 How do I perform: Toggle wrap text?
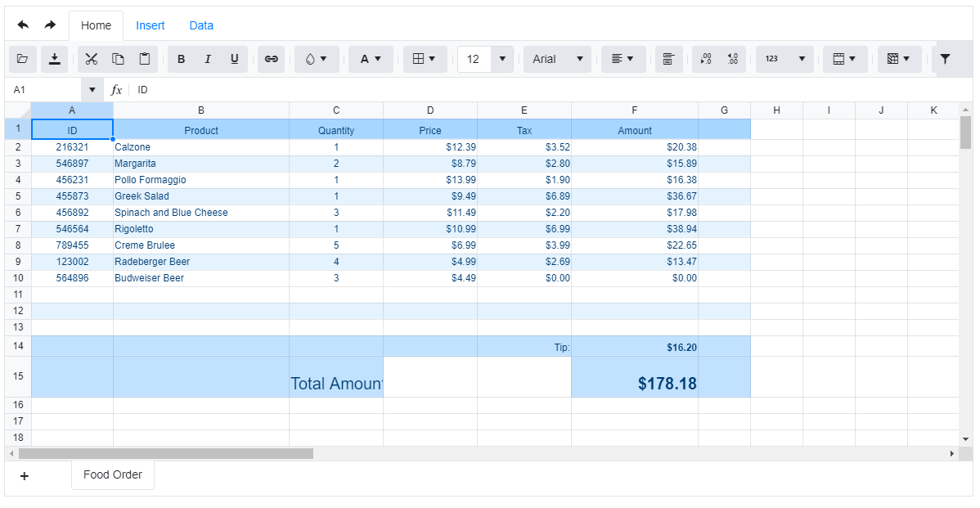(x=669, y=59)
